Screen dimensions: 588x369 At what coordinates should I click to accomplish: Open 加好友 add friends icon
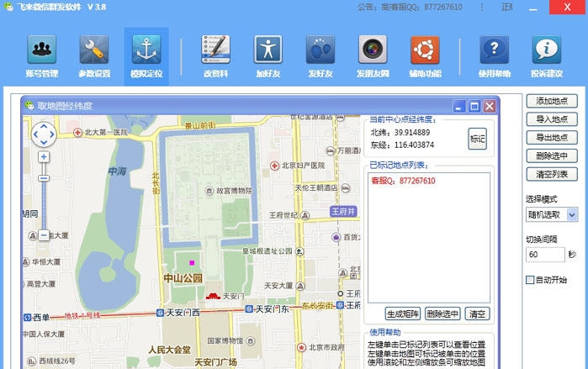268,50
